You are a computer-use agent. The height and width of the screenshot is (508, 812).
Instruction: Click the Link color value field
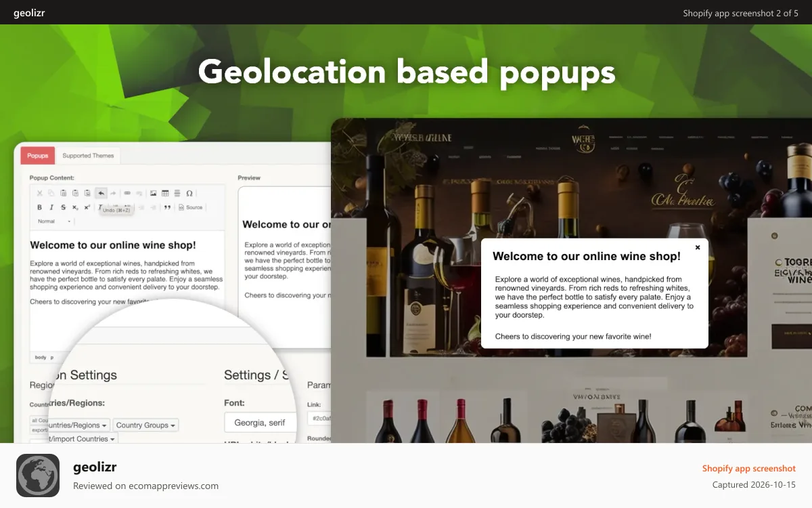(319, 420)
